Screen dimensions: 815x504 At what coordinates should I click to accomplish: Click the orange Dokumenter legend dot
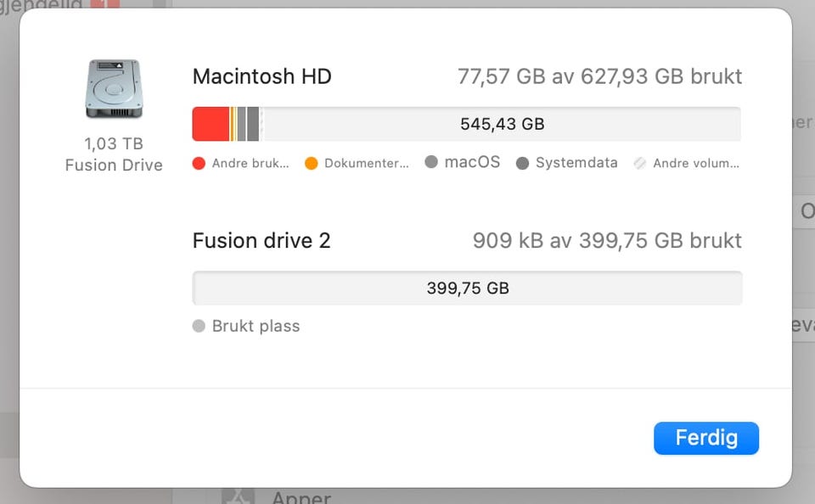311,164
